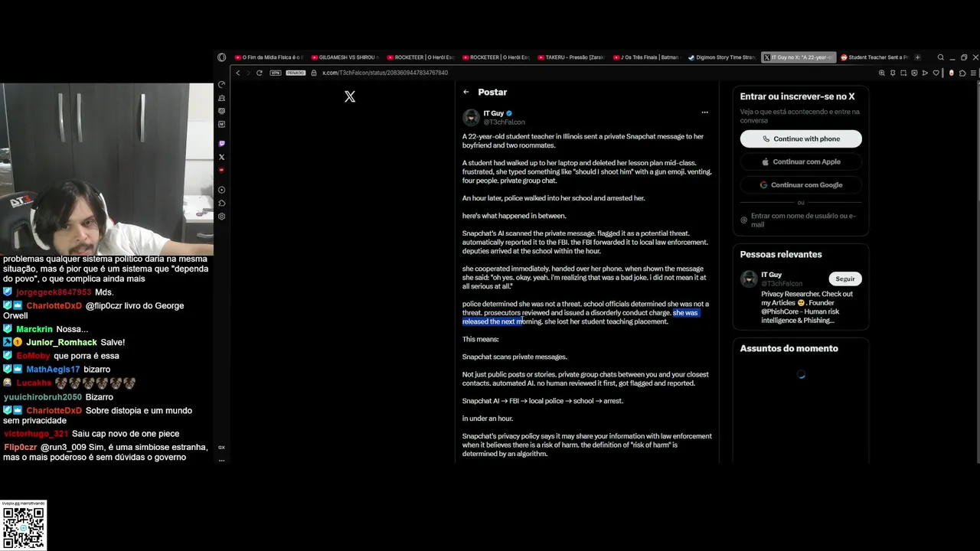Open a new tab with the plus button

click(917, 57)
